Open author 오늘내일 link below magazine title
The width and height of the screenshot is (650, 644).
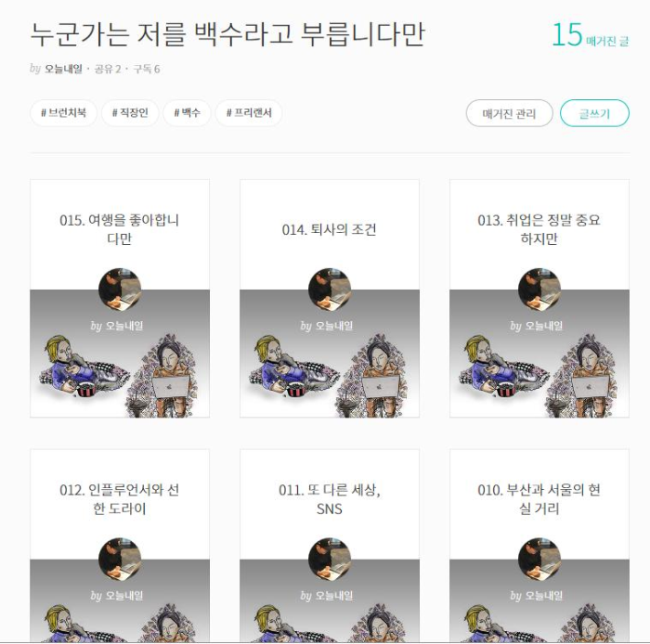(x=63, y=69)
